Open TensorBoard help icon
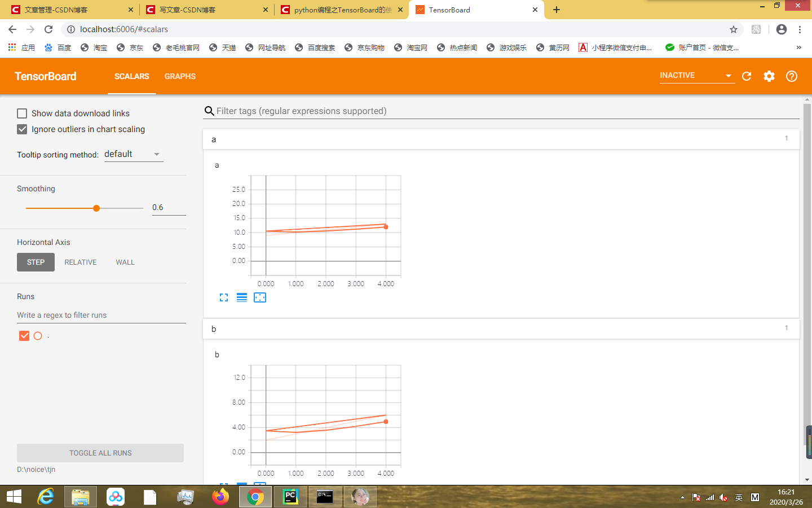Viewport: 812px width, 508px height. pyautogui.click(x=792, y=76)
